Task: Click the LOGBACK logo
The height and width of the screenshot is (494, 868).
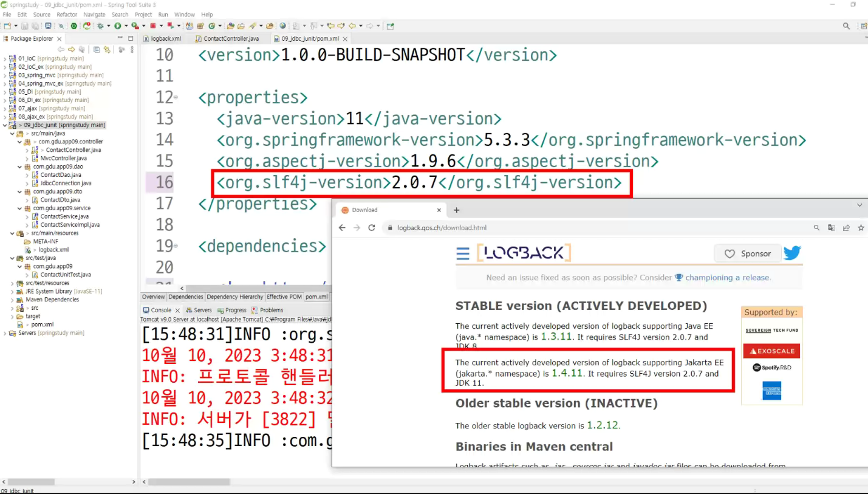Action: (x=524, y=253)
